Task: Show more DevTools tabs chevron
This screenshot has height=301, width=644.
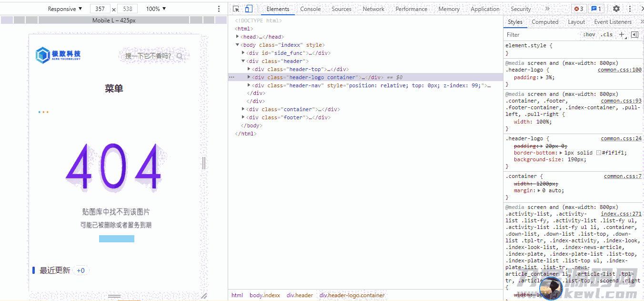Action: 547,9
